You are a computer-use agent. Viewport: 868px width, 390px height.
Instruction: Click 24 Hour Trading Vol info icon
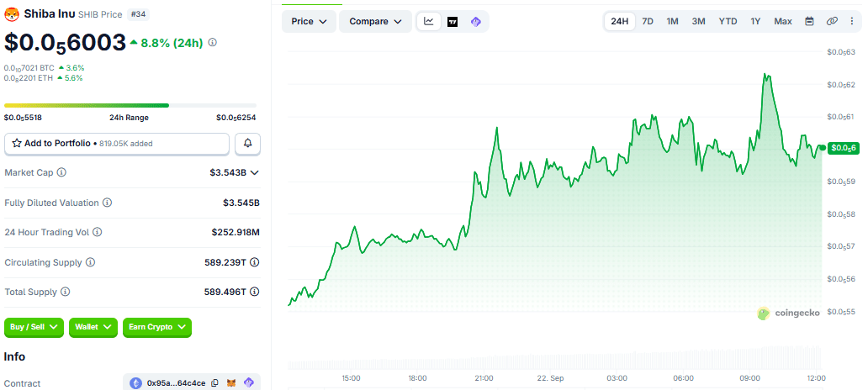click(x=97, y=232)
